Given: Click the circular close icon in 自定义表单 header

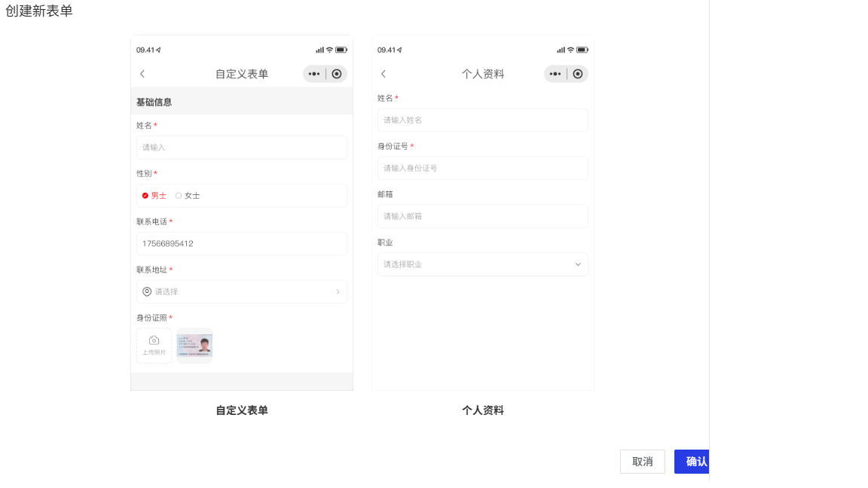Looking at the screenshot, I should 337,74.
